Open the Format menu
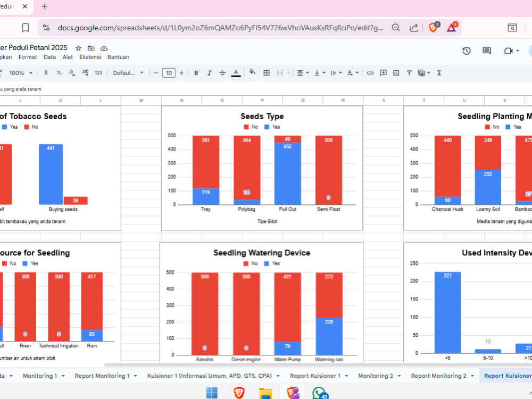The height and width of the screenshot is (399, 532). tap(28, 57)
